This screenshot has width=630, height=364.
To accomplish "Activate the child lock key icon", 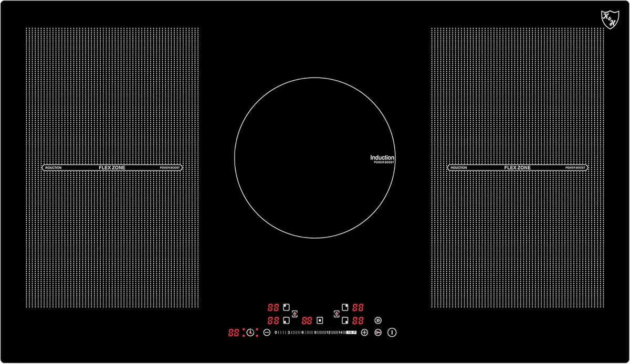I will point(378,333).
